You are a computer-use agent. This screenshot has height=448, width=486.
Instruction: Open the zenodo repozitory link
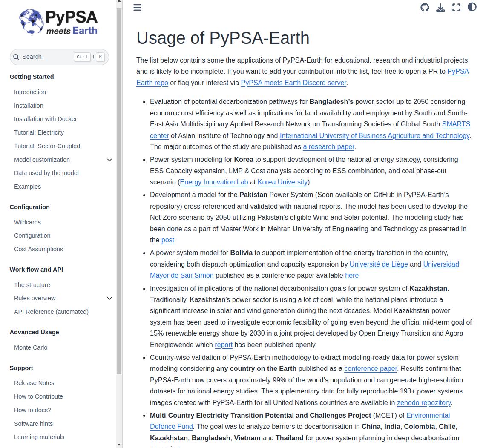click(x=424, y=403)
